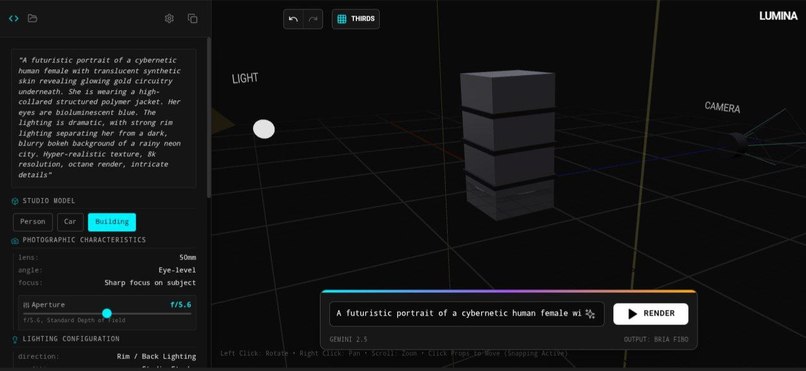
Task: Select the Building studio model
Action: [112, 222]
